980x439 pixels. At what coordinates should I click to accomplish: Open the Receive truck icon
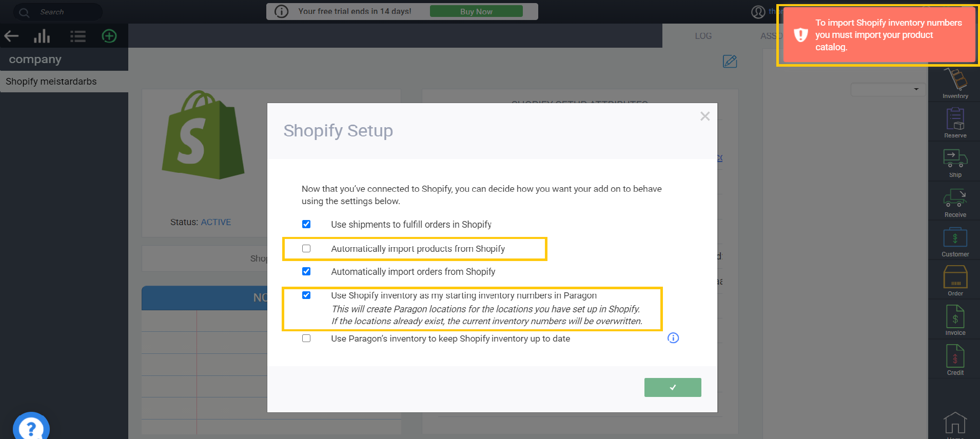[x=955, y=203]
